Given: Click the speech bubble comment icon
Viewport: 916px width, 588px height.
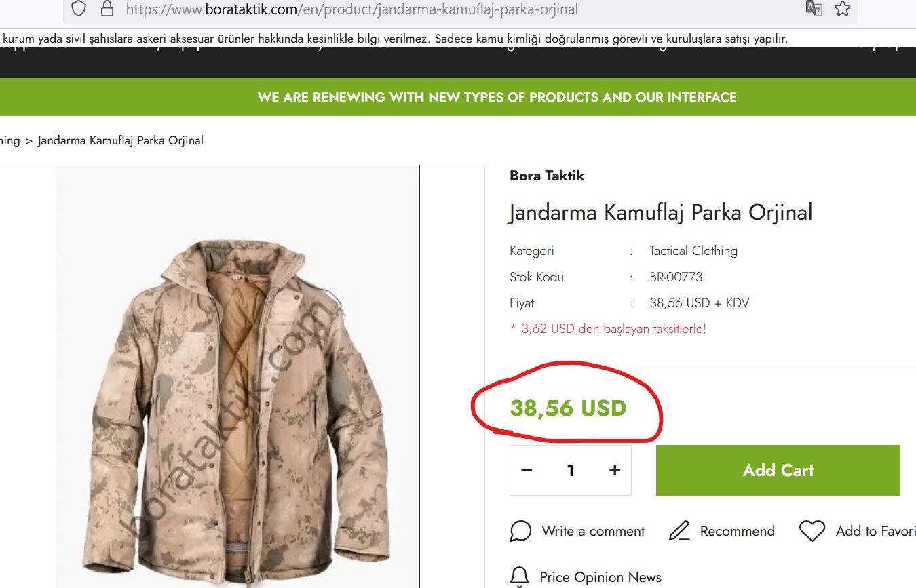Looking at the screenshot, I should tap(520, 531).
